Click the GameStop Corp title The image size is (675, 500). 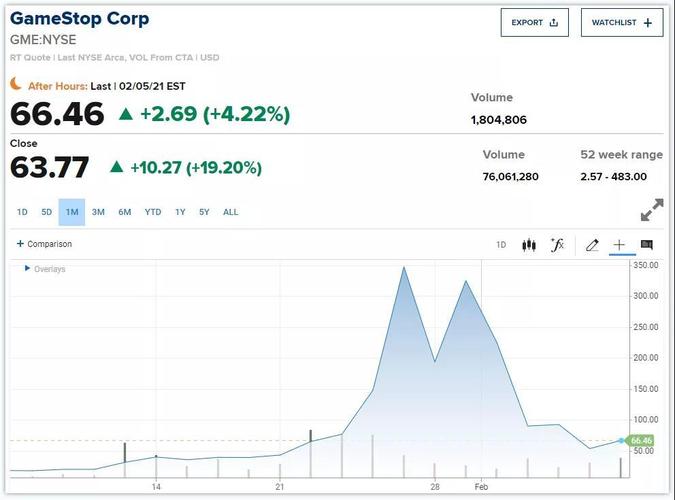(x=80, y=19)
